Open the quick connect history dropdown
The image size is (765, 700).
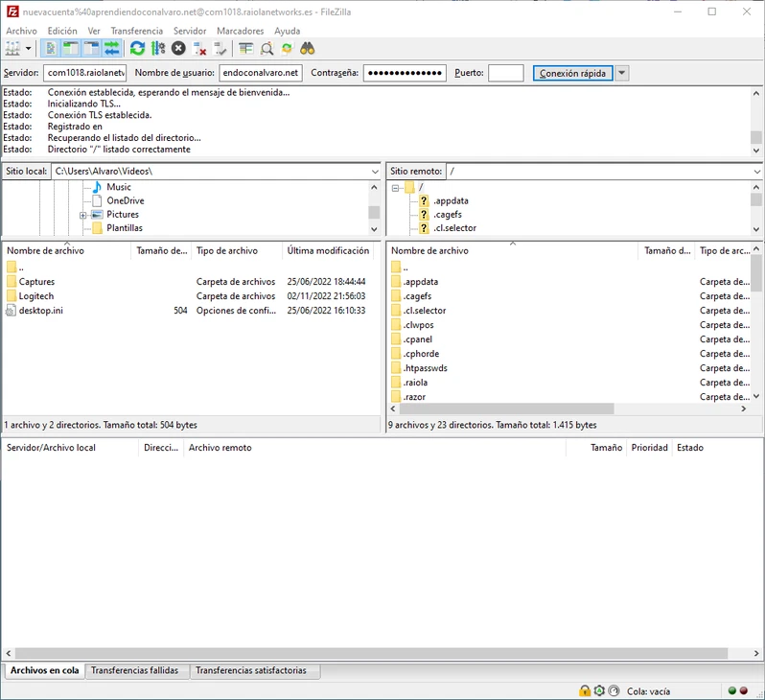pyautogui.click(x=622, y=74)
